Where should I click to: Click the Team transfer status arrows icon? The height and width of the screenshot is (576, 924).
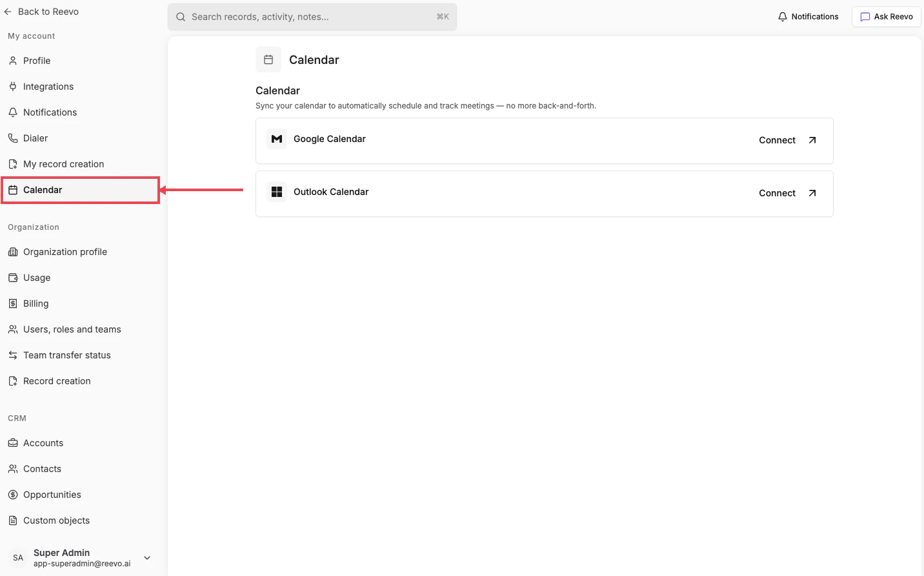[x=13, y=355]
